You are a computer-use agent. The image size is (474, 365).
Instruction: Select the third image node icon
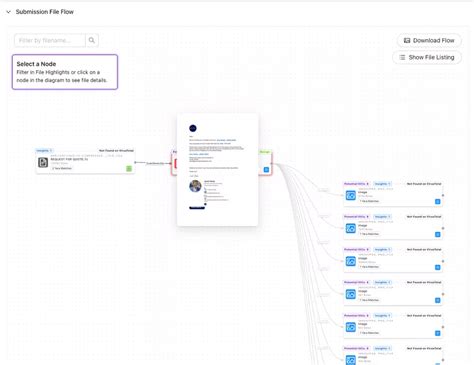coord(351,261)
